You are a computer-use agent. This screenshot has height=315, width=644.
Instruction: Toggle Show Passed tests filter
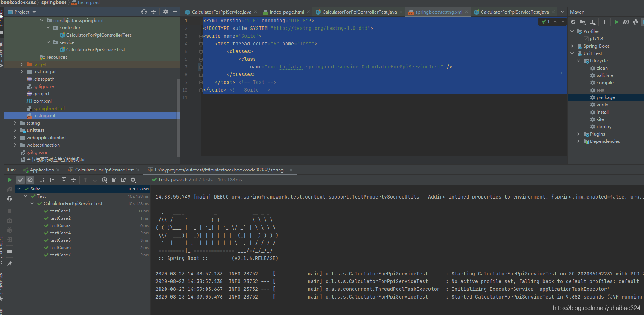point(21,180)
